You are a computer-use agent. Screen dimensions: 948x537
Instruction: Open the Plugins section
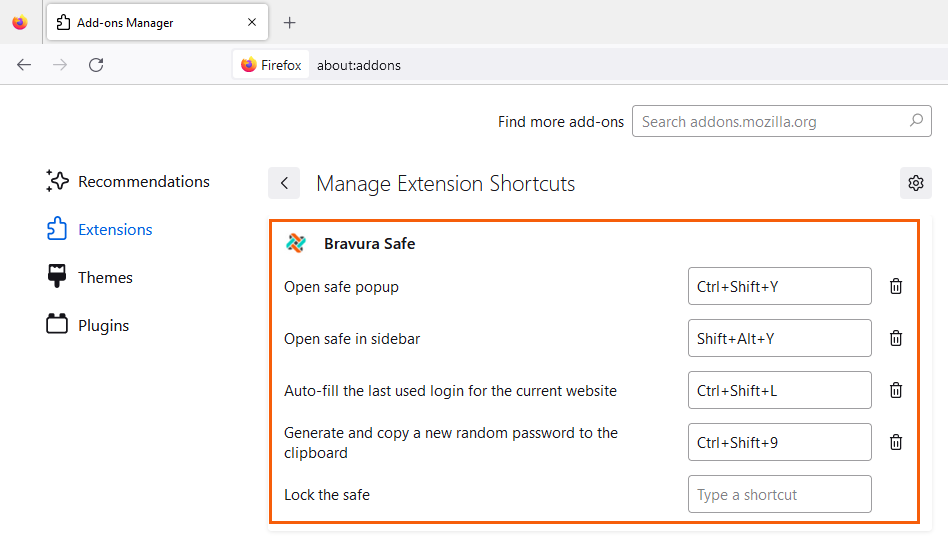88,325
